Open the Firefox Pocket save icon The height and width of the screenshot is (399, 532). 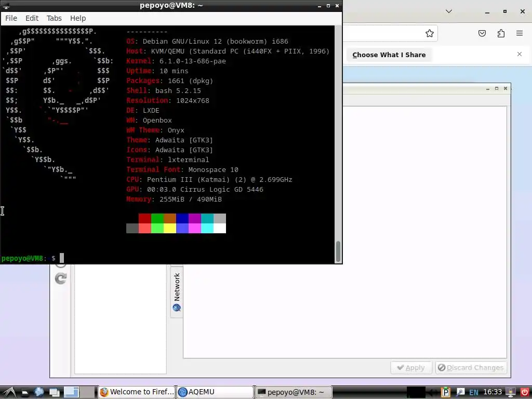(482, 33)
